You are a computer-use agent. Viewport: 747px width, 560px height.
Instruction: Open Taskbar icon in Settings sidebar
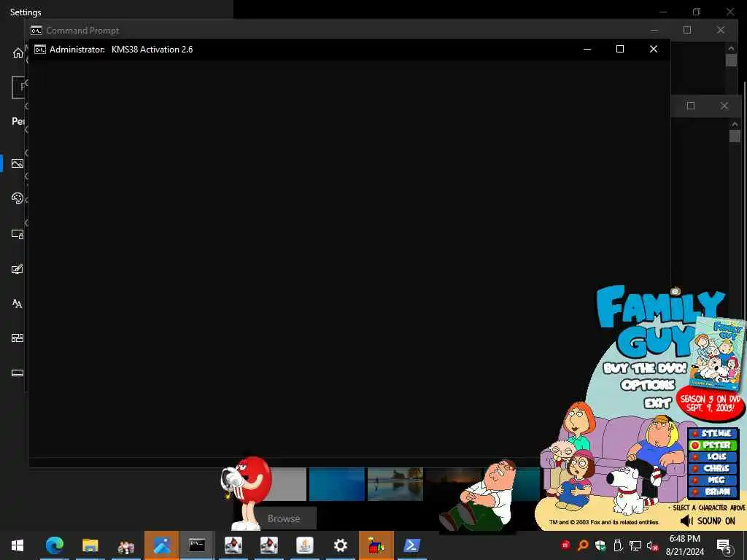click(x=18, y=373)
